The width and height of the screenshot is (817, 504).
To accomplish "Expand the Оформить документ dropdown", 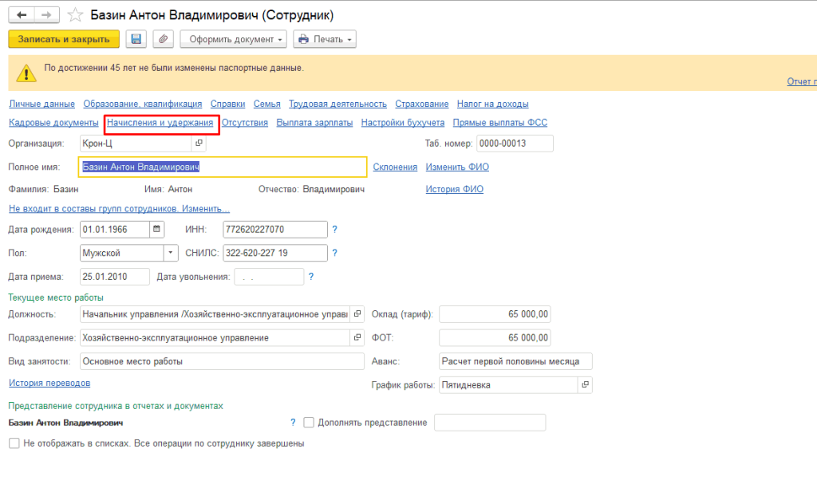I will click(x=234, y=39).
